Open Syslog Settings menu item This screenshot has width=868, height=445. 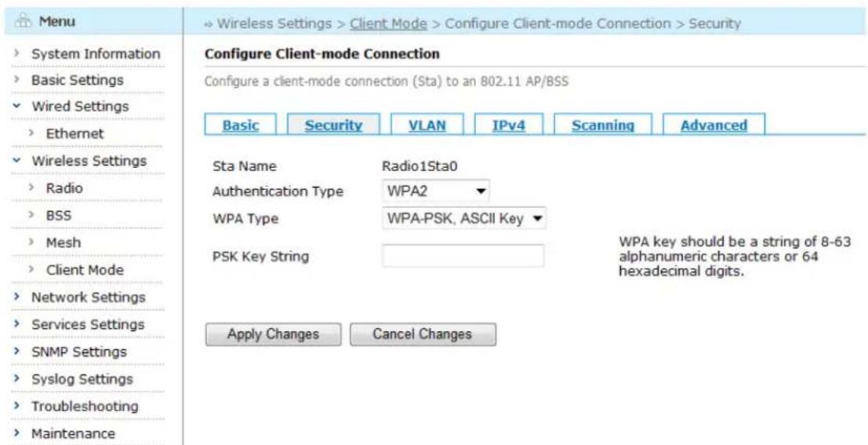pos(82,379)
